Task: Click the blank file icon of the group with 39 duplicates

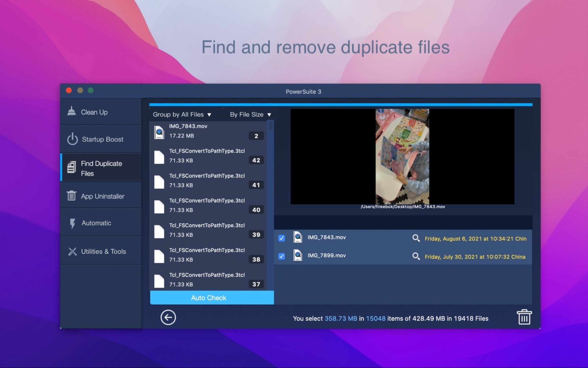Action: coord(159,231)
